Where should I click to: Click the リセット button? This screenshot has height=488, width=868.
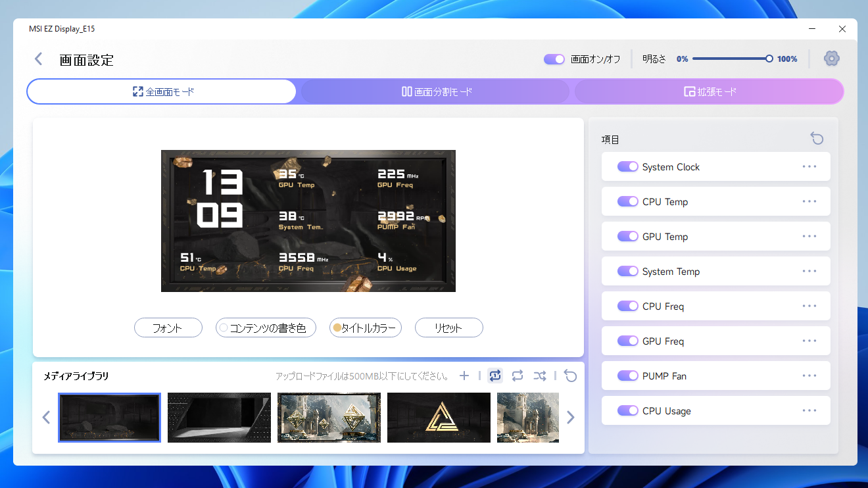[x=448, y=328]
